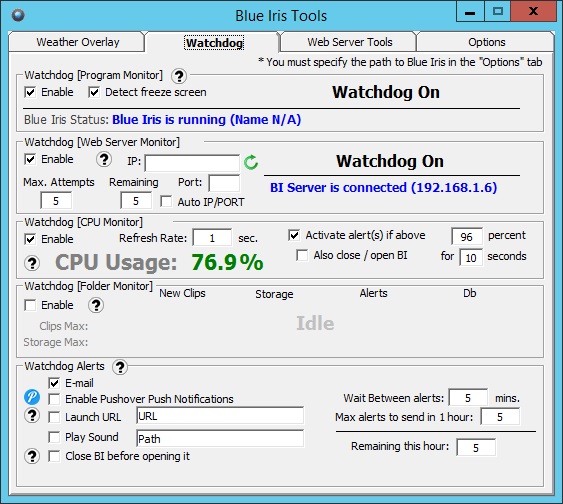Click the Remaining attempts field
The height and width of the screenshot is (504, 563).
point(136,200)
